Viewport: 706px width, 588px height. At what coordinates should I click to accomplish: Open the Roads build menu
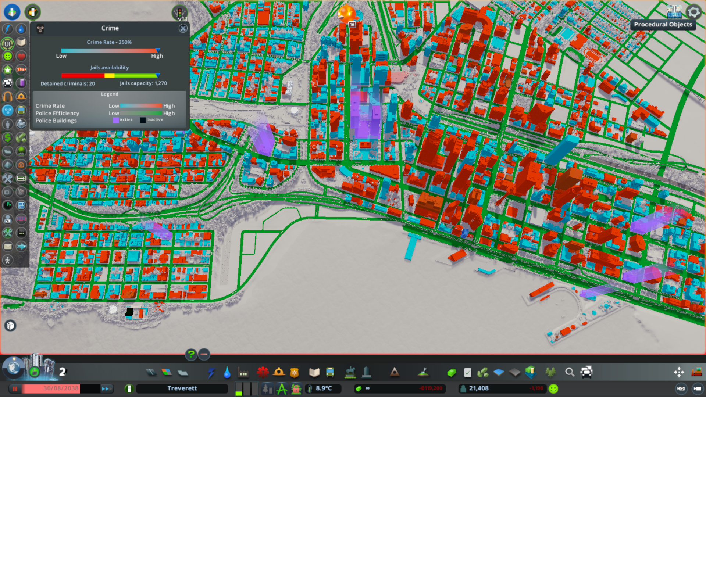click(x=151, y=372)
